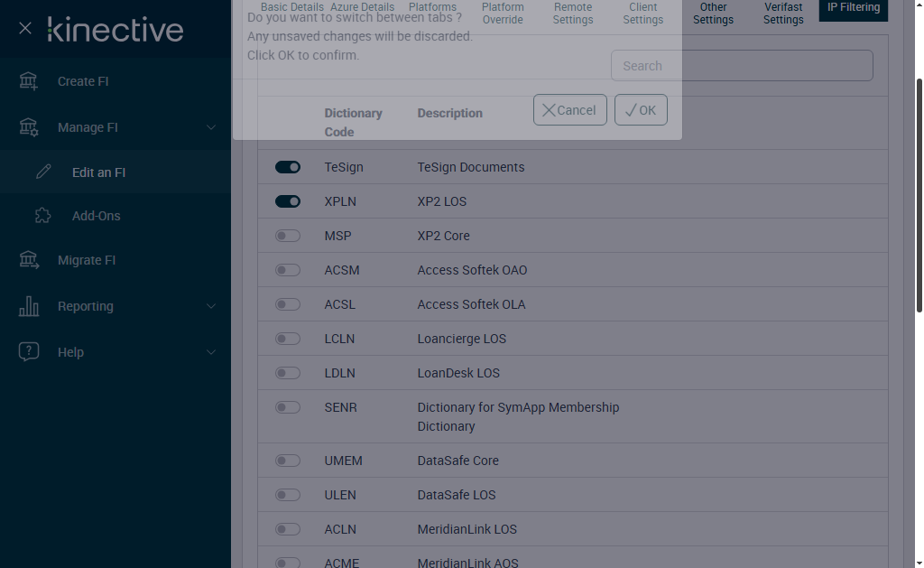Viewport: 924px width, 568px height.
Task: Click the ULEN dictionary code
Action: pos(340,495)
